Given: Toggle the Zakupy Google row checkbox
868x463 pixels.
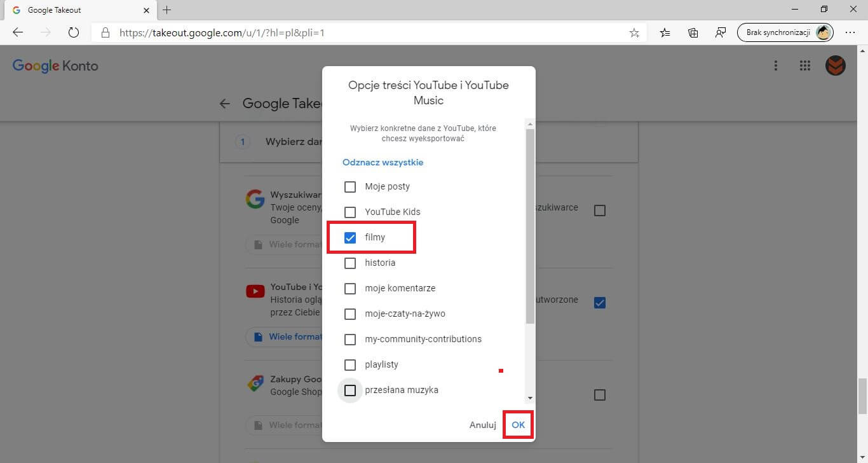Looking at the screenshot, I should click(600, 395).
